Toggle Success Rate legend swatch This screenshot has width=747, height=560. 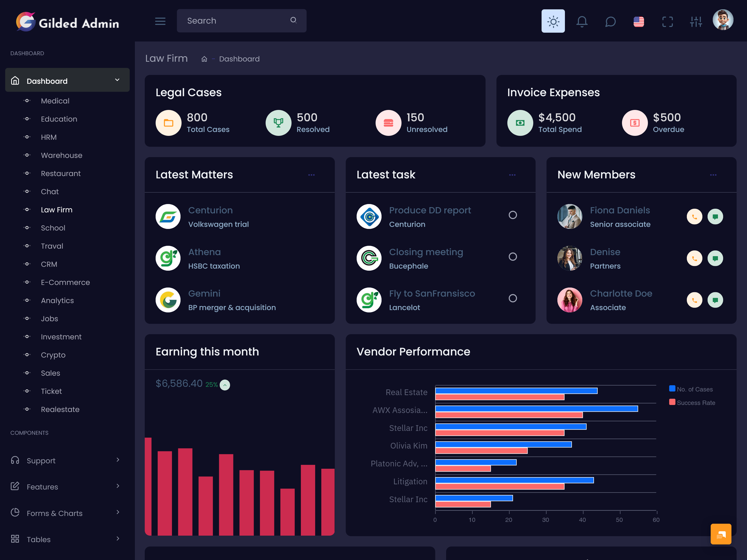(x=672, y=402)
